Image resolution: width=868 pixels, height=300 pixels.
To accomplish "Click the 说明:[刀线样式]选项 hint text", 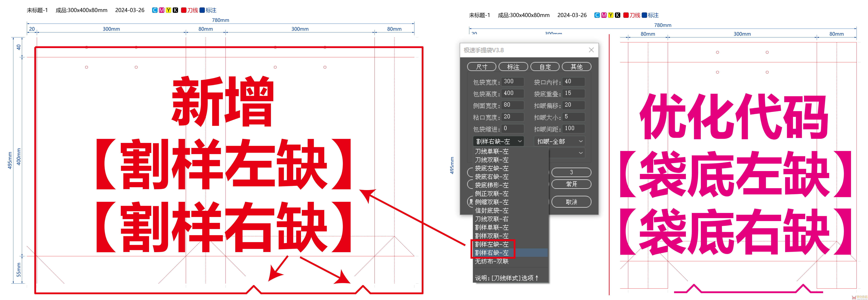I will tap(507, 278).
